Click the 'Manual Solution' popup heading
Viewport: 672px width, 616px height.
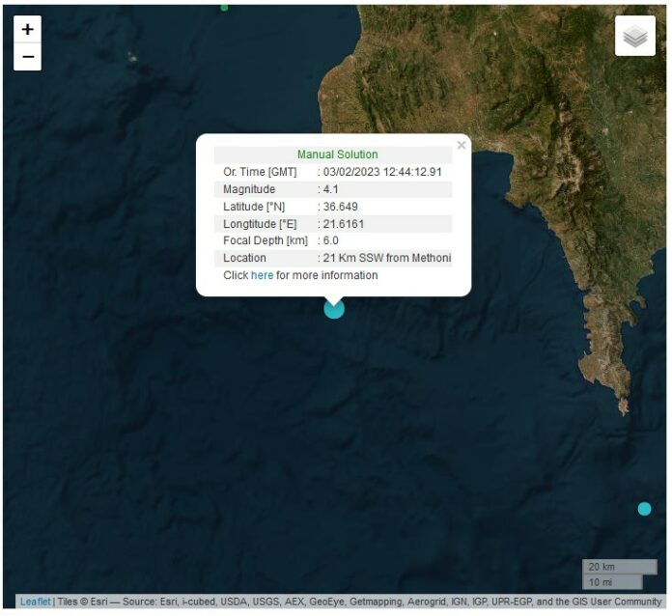coord(338,154)
